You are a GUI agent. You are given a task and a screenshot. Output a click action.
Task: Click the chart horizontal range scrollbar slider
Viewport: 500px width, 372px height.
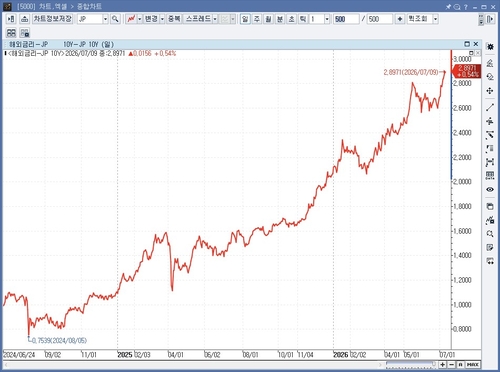pyautogui.click(x=411, y=363)
